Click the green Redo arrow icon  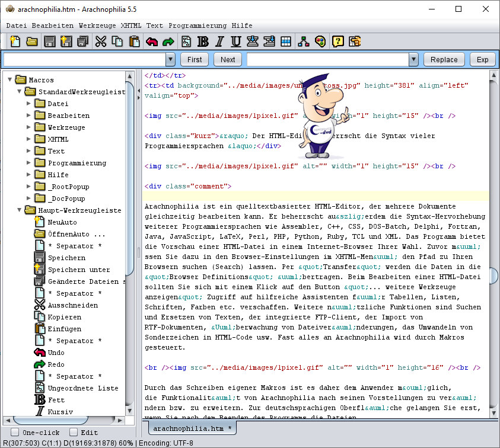[x=168, y=41]
